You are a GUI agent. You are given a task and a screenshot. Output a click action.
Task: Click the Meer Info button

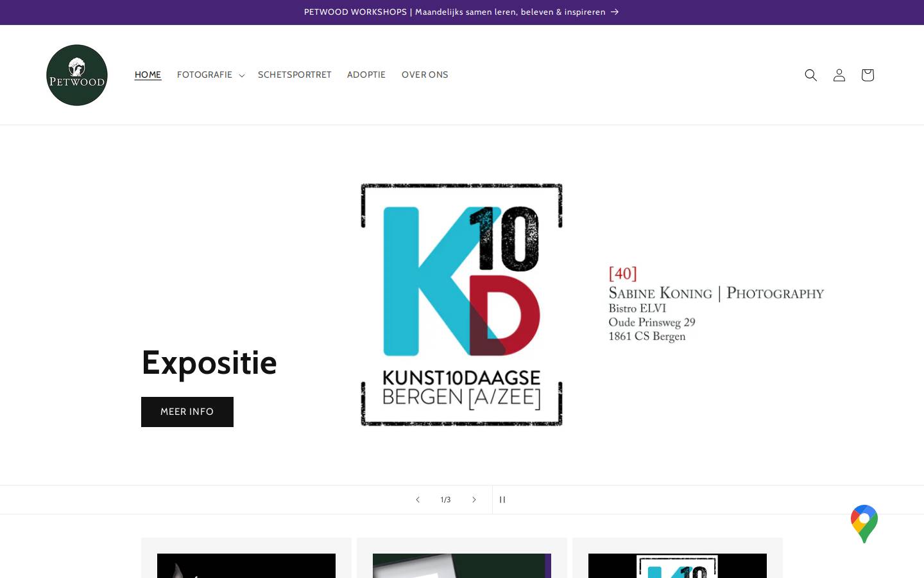tap(187, 412)
